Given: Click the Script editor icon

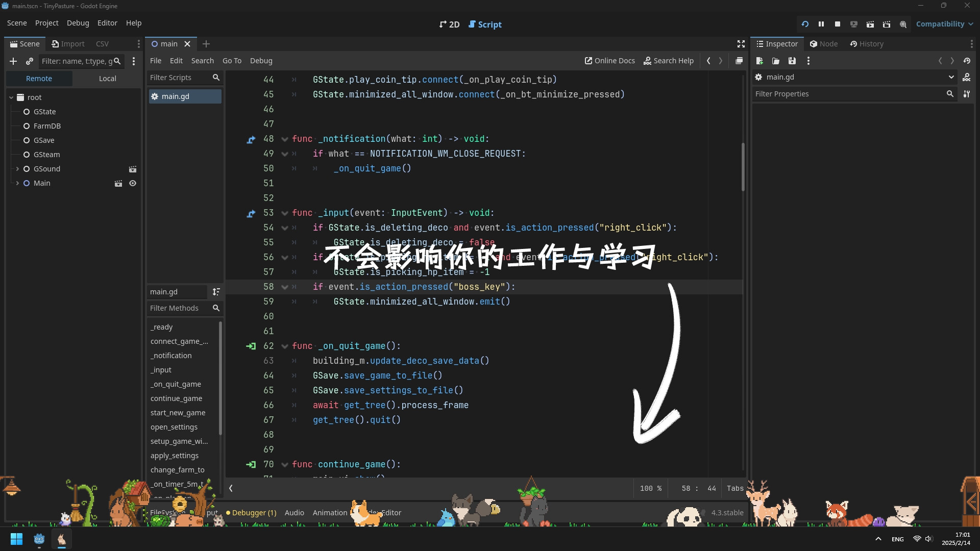Looking at the screenshot, I should coord(471,24).
